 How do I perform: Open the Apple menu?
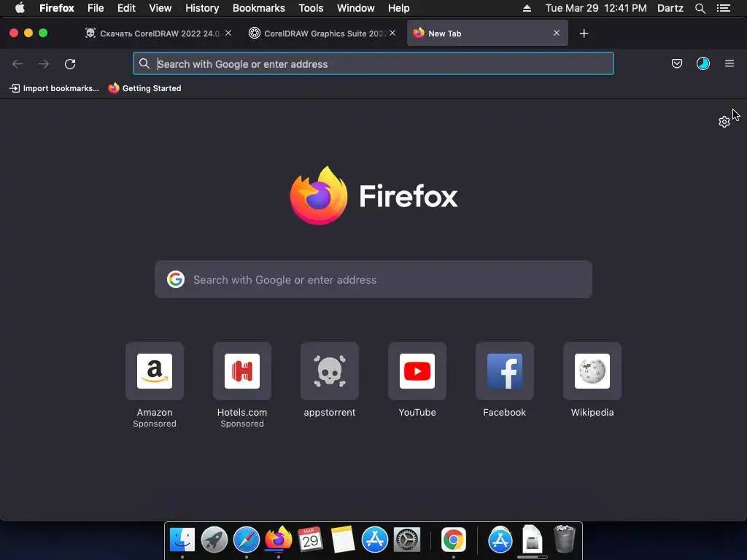tap(20, 8)
